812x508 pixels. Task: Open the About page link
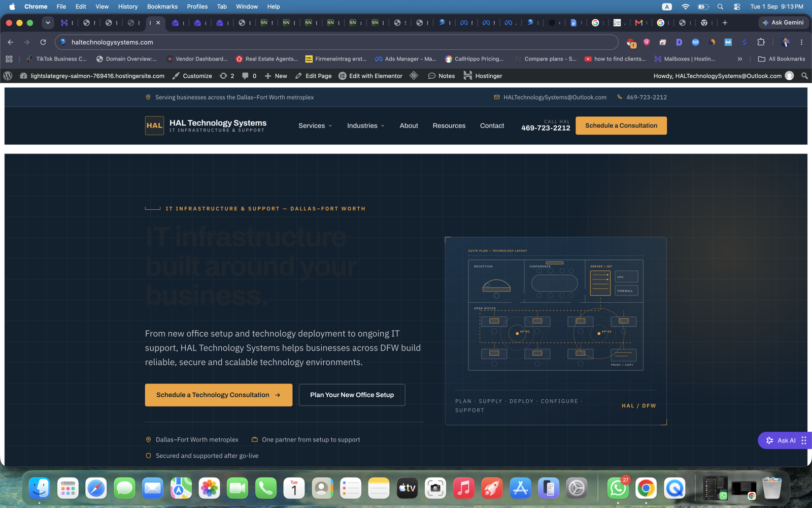point(409,125)
